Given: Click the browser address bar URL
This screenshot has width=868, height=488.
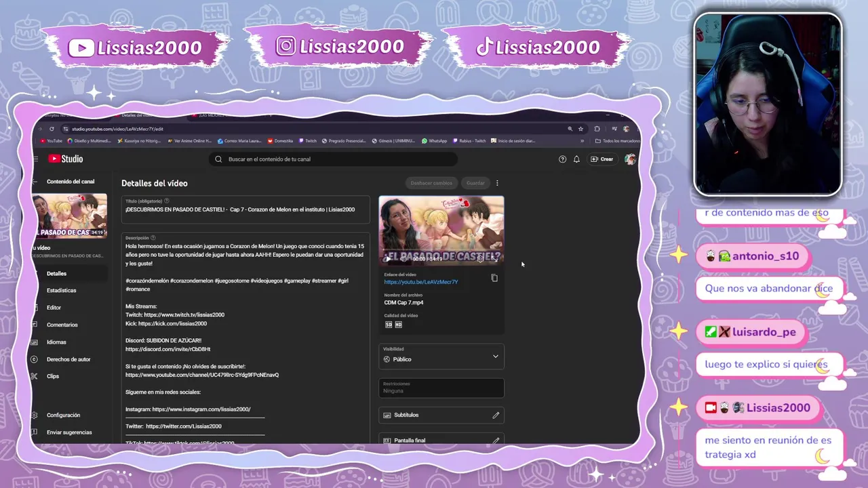Looking at the screenshot, I should (117, 129).
